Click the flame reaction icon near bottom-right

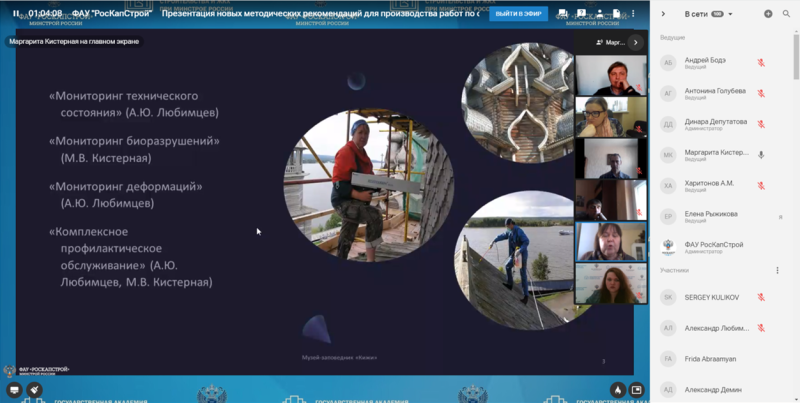[x=617, y=389]
